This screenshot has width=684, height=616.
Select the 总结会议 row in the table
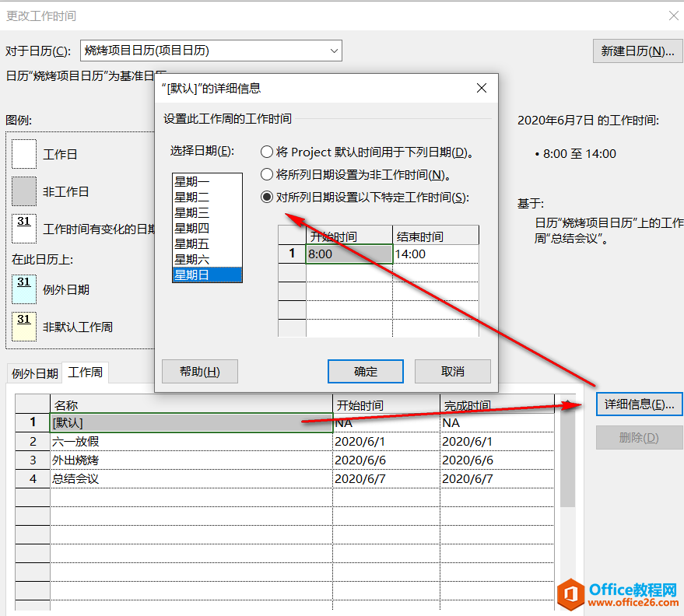[x=191, y=479]
